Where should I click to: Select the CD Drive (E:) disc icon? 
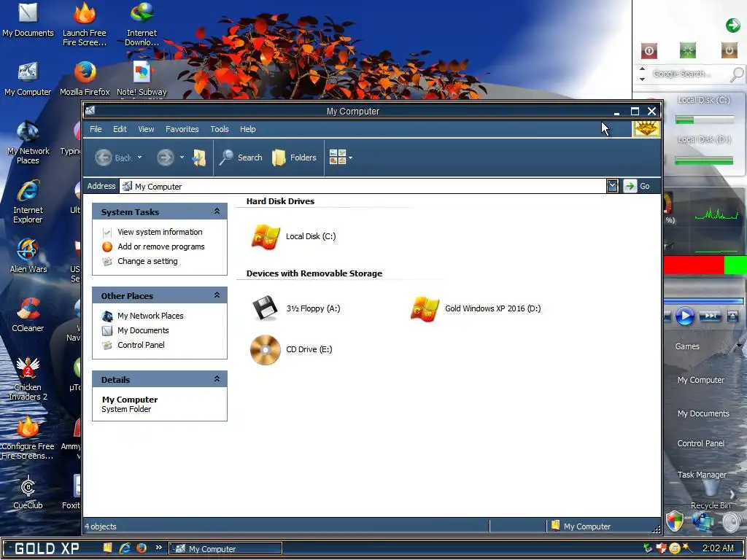click(266, 349)
